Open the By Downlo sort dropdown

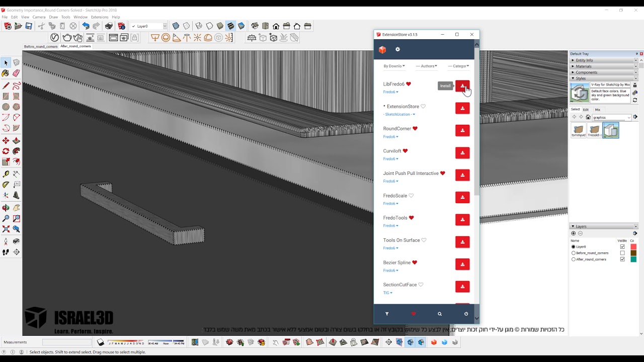click(x=394, y=66)
